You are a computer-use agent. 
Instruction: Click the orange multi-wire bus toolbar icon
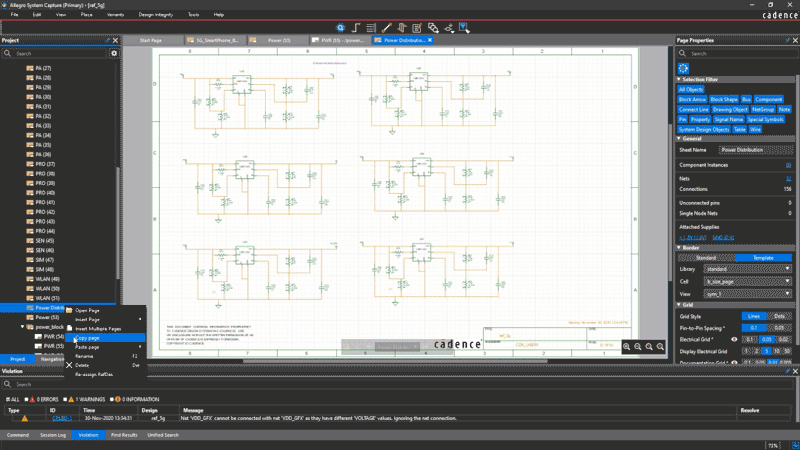click(402, 28)
